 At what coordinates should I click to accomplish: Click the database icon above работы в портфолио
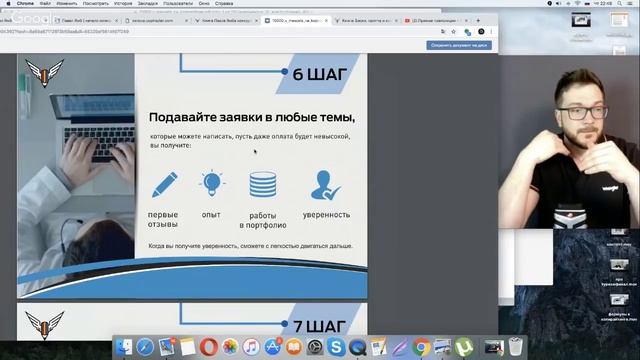[x=263, y=184]
